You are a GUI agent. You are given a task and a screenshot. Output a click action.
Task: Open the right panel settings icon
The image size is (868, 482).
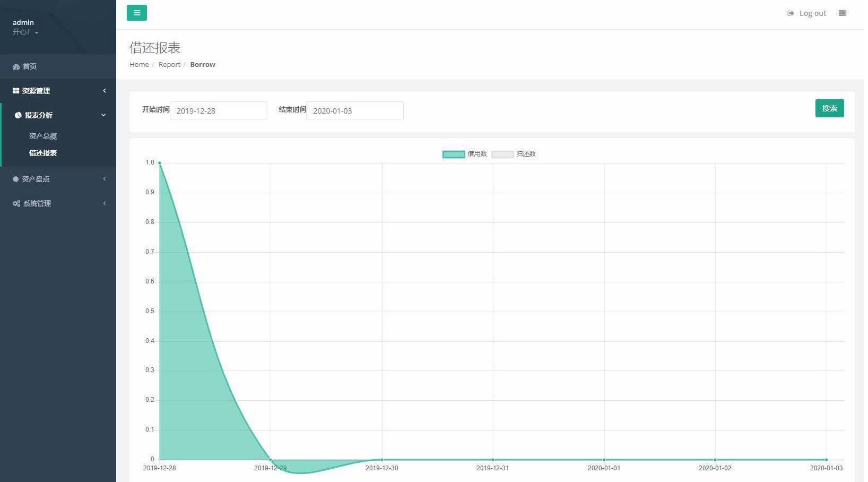843,13
